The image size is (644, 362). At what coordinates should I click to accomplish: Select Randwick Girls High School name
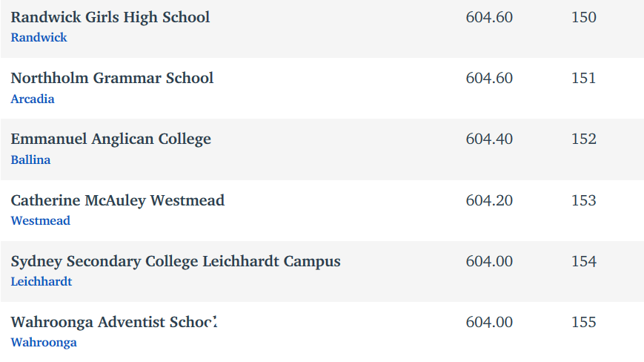click(x=110, y=17)
